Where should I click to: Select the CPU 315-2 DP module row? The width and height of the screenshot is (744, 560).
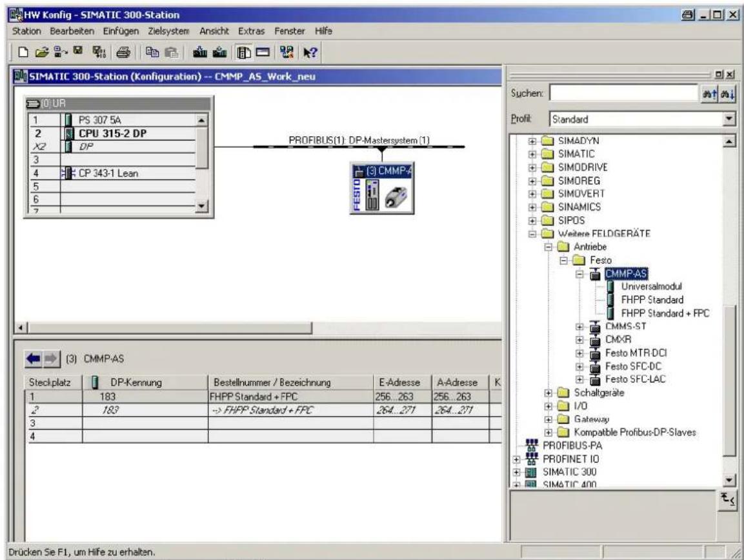(112, 134)
